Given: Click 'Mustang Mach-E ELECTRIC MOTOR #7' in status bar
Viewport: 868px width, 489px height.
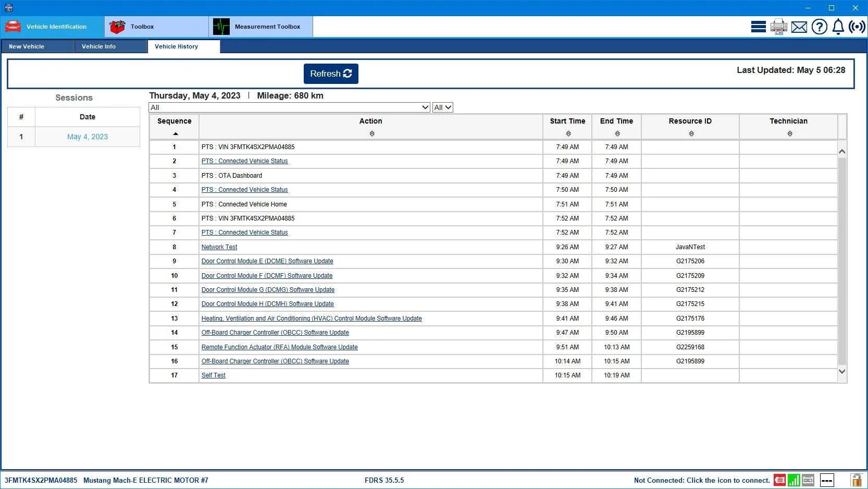Looking at the screenshot, I should [x=146, y=480].
